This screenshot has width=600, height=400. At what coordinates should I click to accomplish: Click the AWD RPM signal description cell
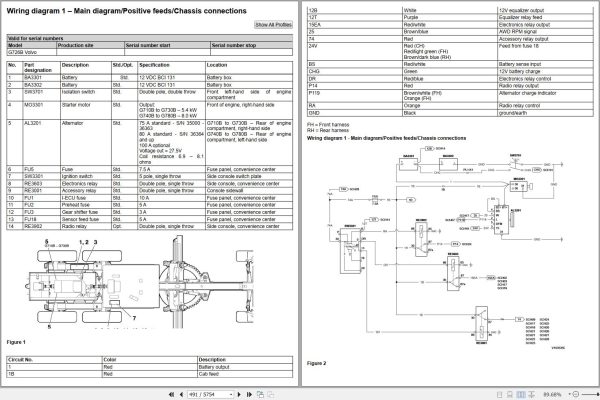(545, 32)
